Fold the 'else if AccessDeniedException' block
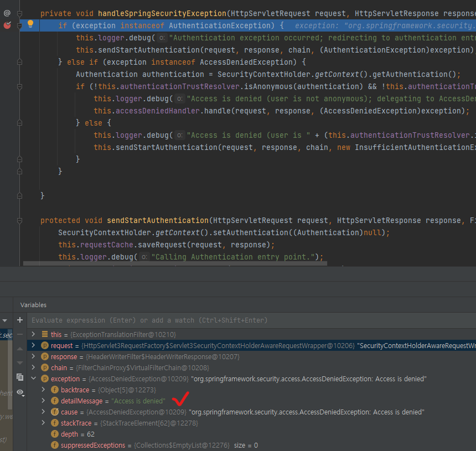 click(19, 62)
